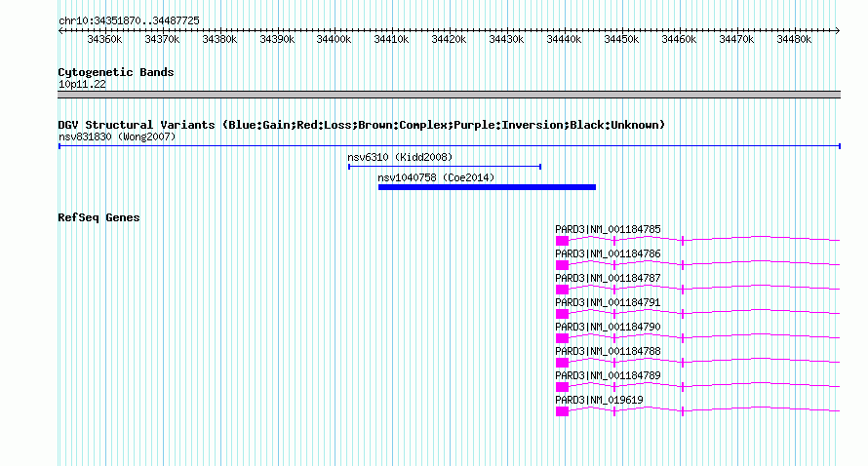Open transcript PARD3|NM_001184791 label
This screenshot has height=466, width=868.
(x=608, y=302)
